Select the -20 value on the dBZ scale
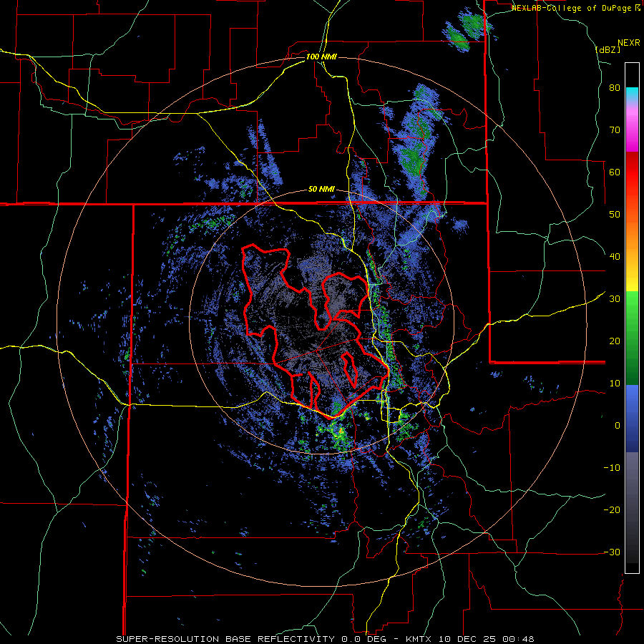 tap(612, 510)
